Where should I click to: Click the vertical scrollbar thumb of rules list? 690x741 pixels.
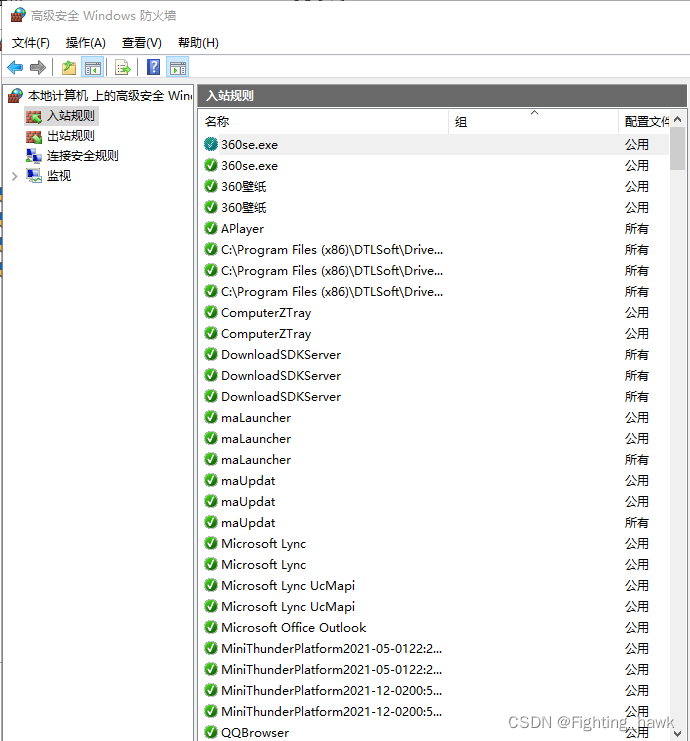(677, 148)
